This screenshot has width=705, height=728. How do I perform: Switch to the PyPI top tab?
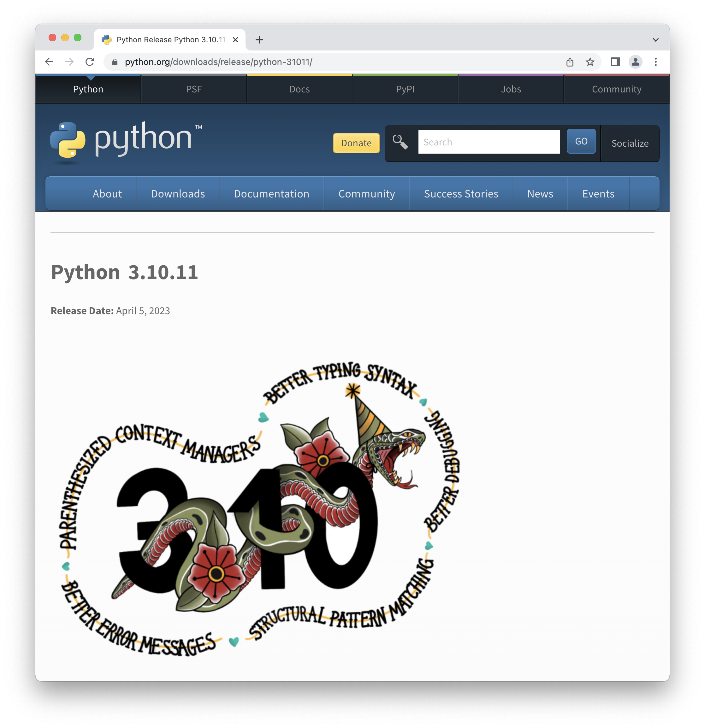click(405, 89)
